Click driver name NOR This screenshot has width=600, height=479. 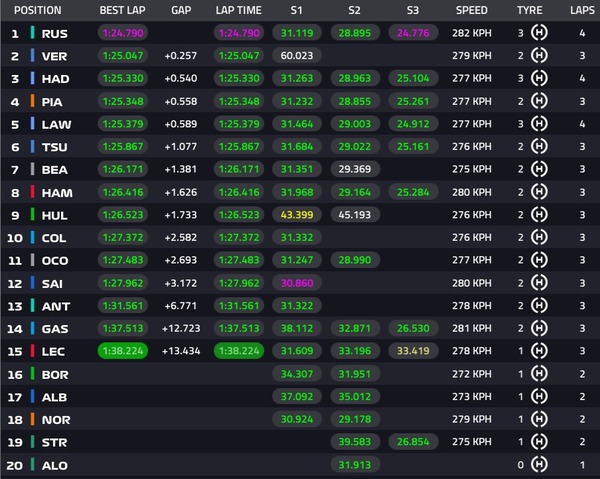(x=56, y=420)
